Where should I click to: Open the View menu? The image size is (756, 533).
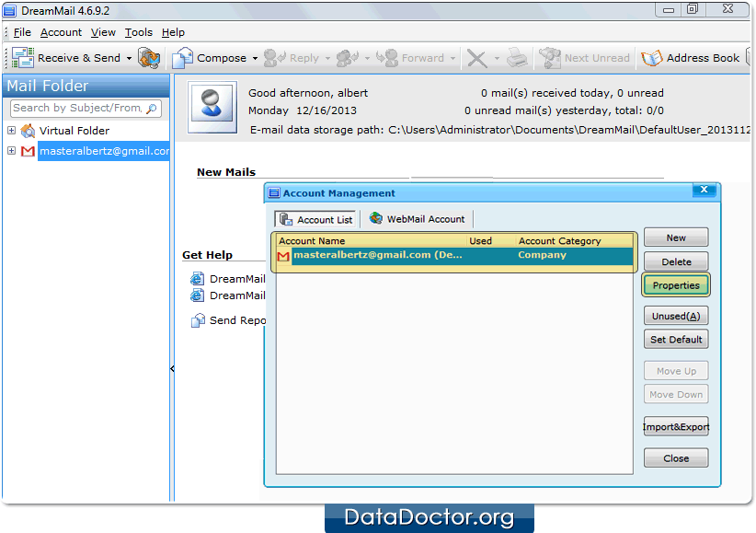[x=103, y=32]
